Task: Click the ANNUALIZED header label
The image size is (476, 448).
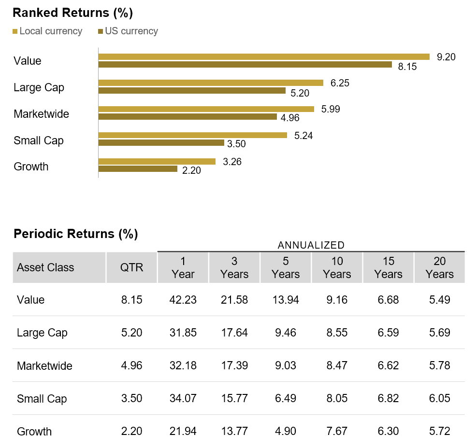Action: pyautogui.click(x=311, y=245)
